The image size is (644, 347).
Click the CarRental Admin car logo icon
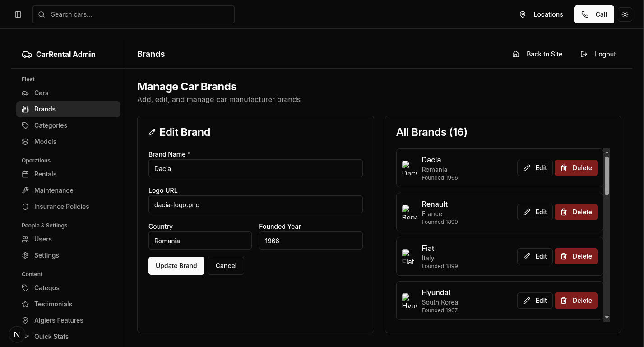(x=27, y=54)
